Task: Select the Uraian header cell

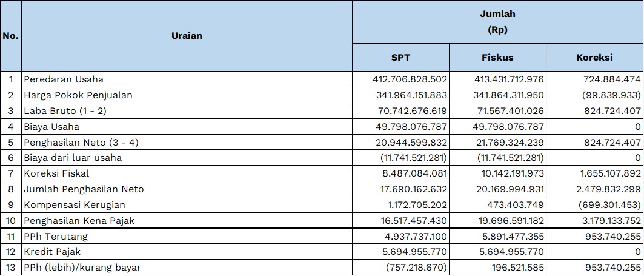Action: pos(187,36)
